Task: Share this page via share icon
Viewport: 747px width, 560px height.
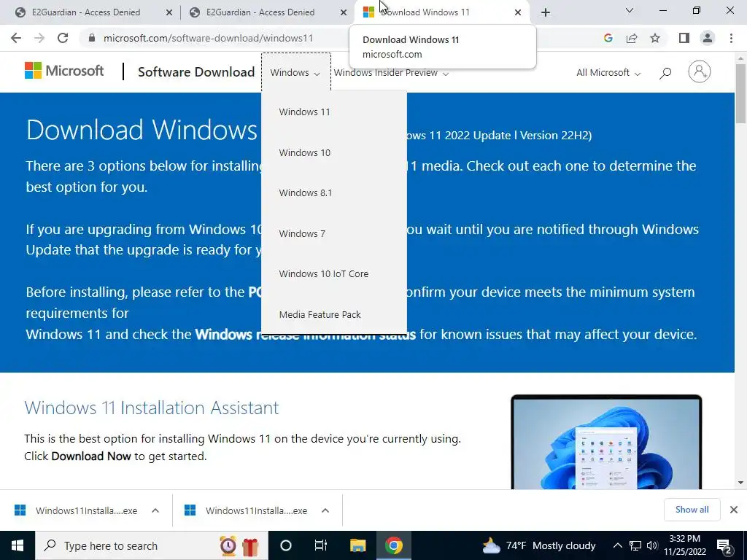Action: [632, 38]
